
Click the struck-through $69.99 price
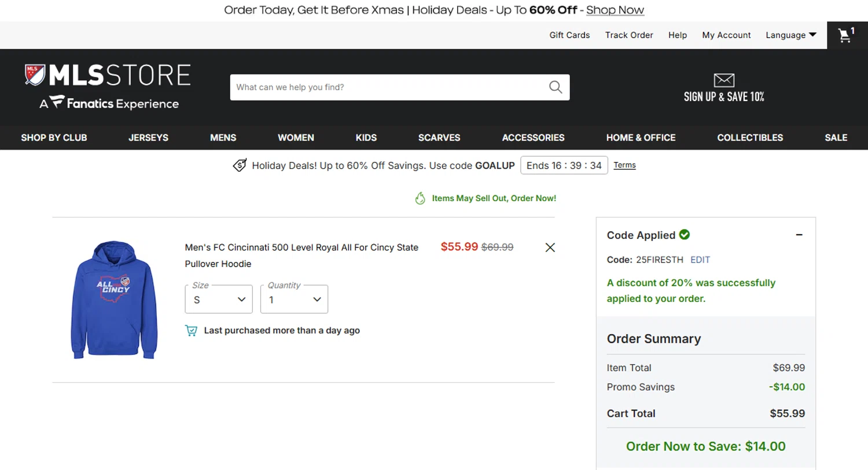498,247
